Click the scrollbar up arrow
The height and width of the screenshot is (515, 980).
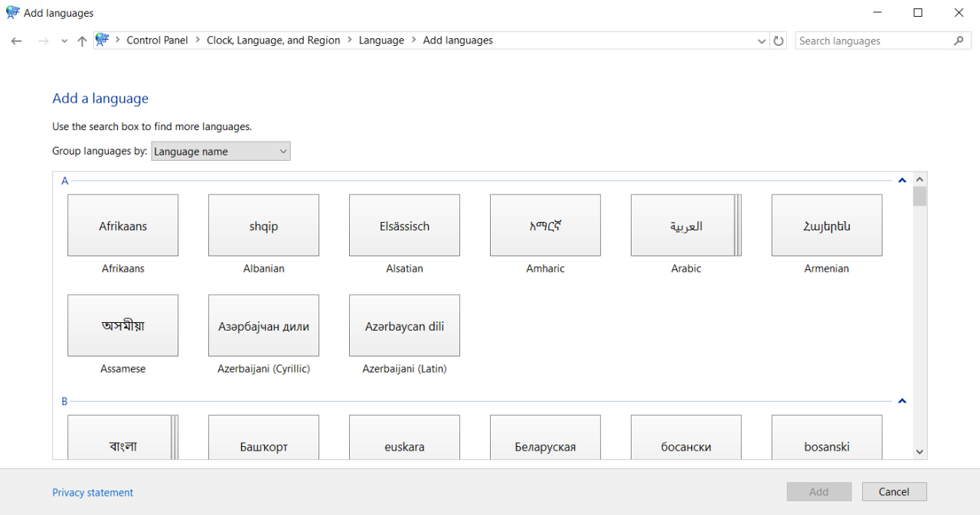(920, 179)
